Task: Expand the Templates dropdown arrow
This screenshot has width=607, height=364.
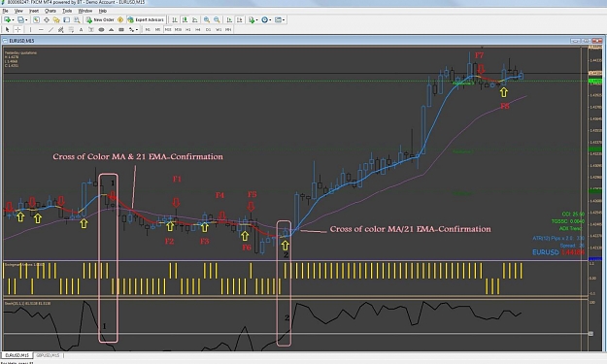Action: coord(284,19)
